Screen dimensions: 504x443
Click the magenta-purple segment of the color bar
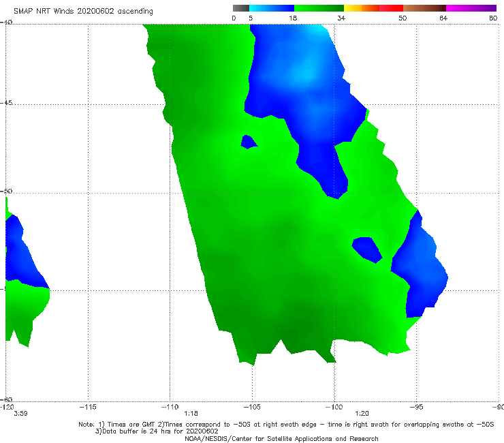471,8
